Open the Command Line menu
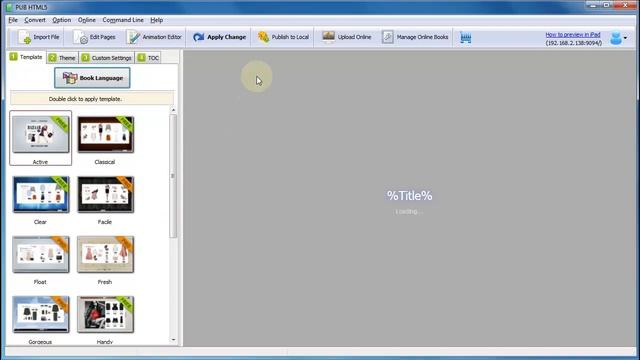 [123, 20]
